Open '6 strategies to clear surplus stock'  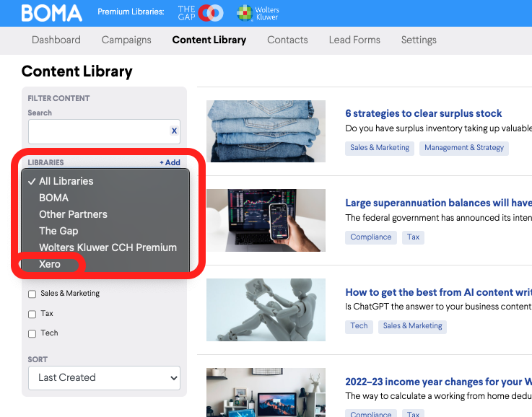click(423, 113)
